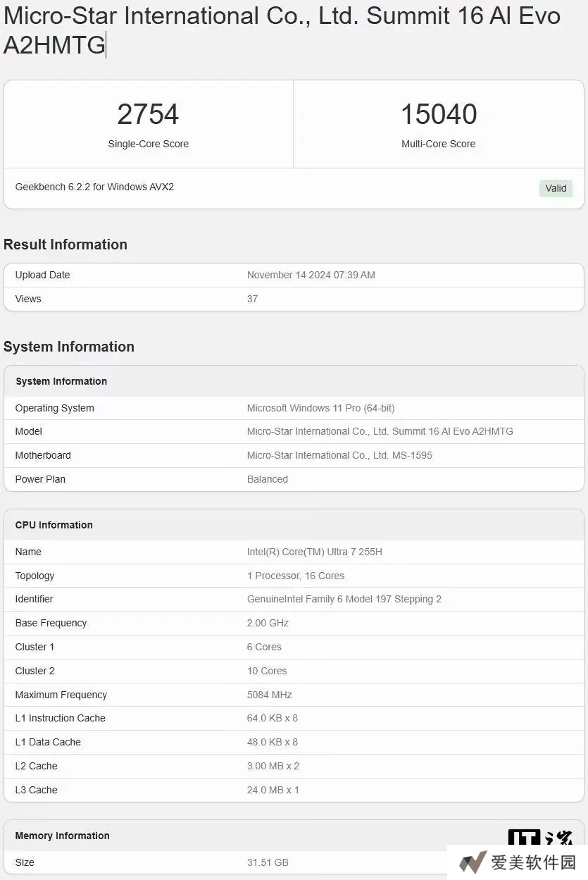Click the green Valid badge
Screen dimensions: 588x880
point(556,188)
